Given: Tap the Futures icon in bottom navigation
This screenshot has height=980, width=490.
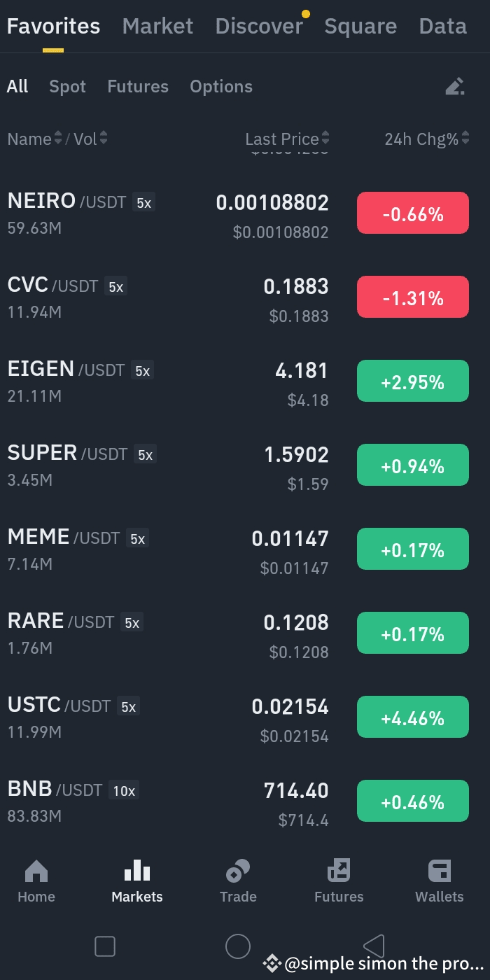Looking at the screenshot, I should pyautogui.click(x=339, y=871).
